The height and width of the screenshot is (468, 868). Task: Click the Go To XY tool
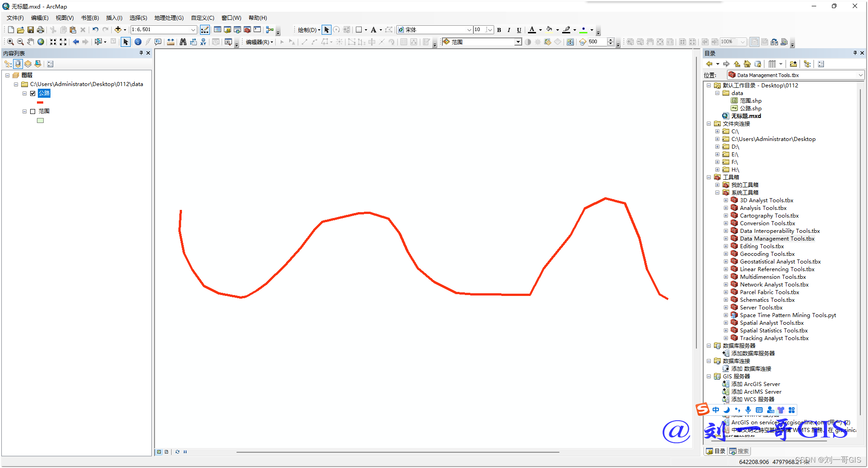coord(203,42)
